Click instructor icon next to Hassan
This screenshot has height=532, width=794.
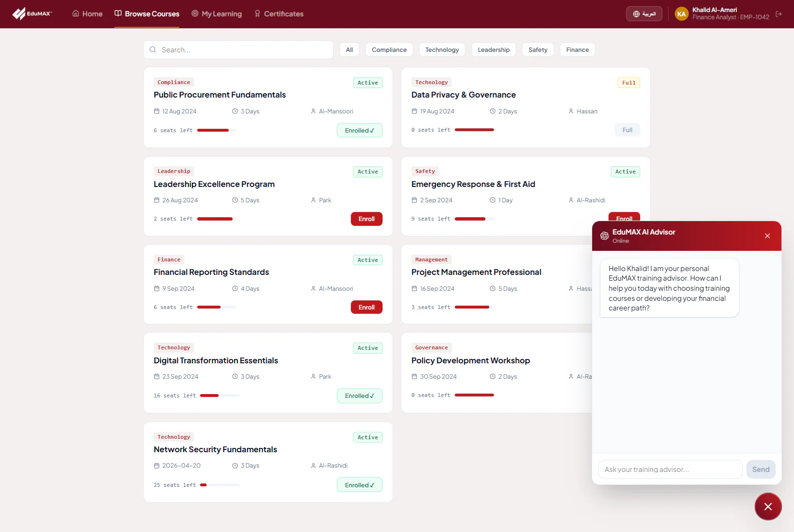pos(571,111)
